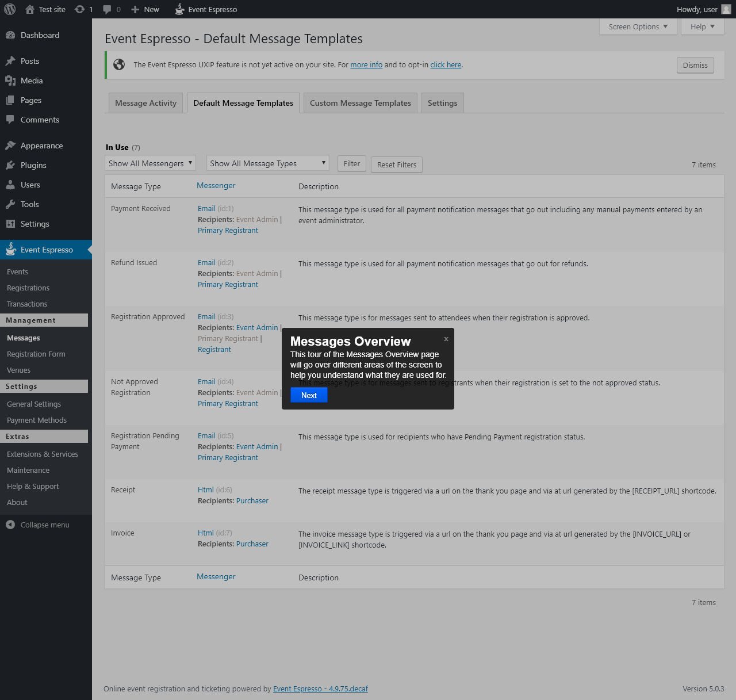Open Registrations in the sidebar
This screenshot has height=700, width=736.
click(x=28, y=288)
